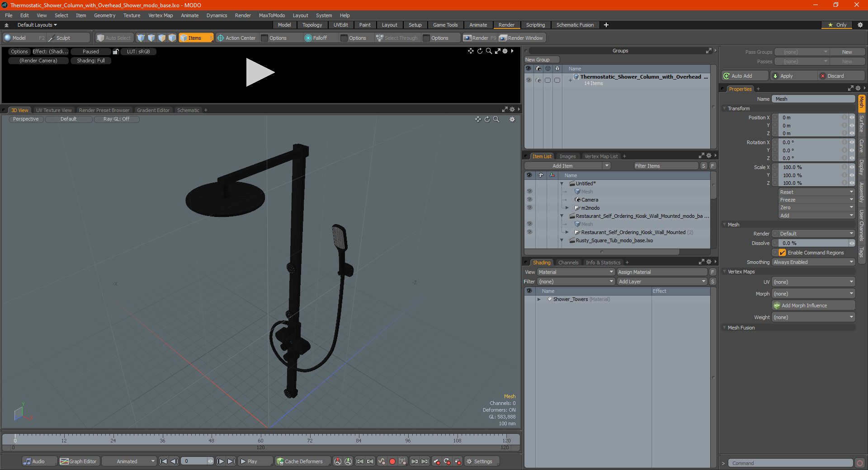The image size is (868, 470).
Task: Step to previous frame
Action: [174, 461]
